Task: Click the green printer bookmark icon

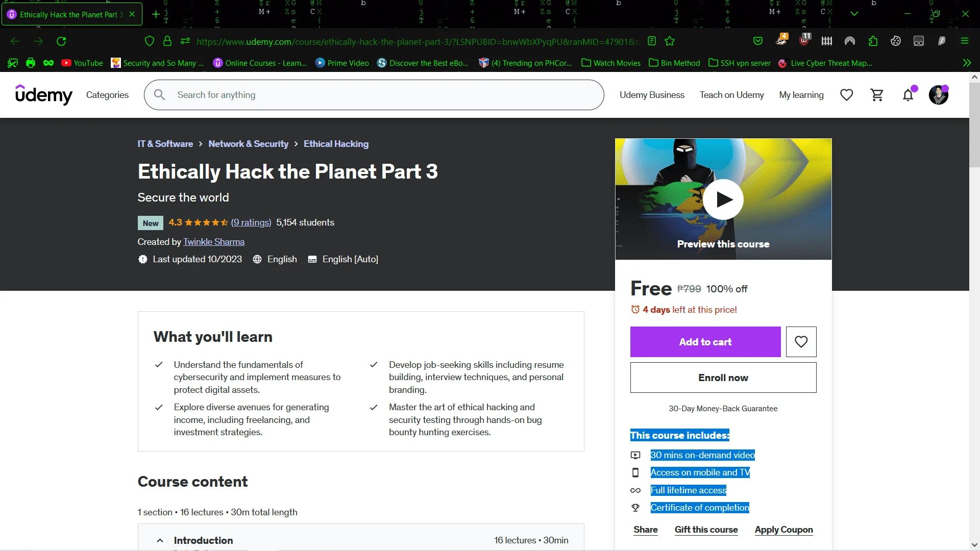Action: pos(31,63)
